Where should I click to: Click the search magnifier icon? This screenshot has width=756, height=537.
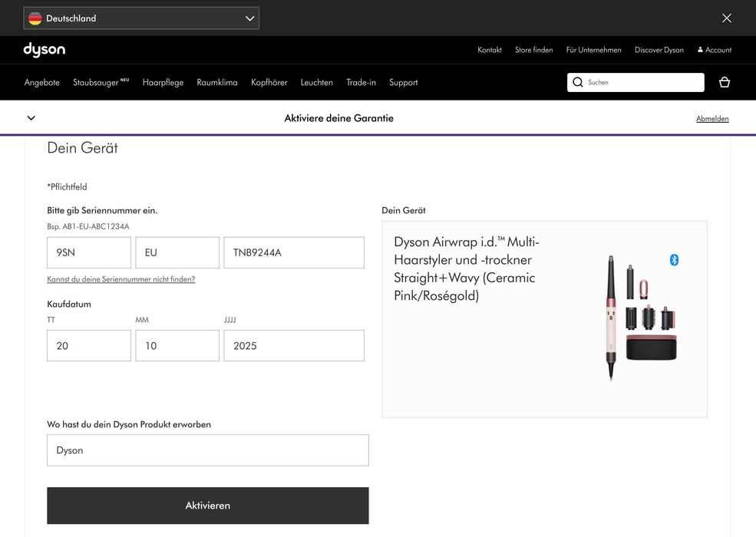pos(578,82)
